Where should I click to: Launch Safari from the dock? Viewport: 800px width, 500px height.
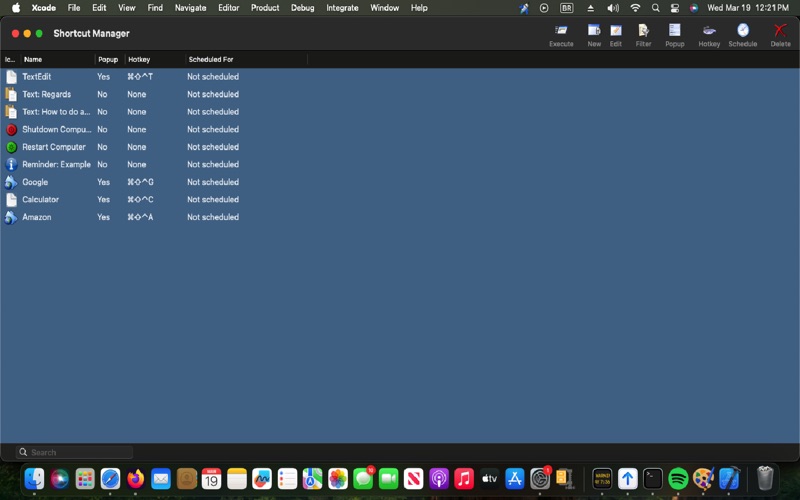click(110, 479)
